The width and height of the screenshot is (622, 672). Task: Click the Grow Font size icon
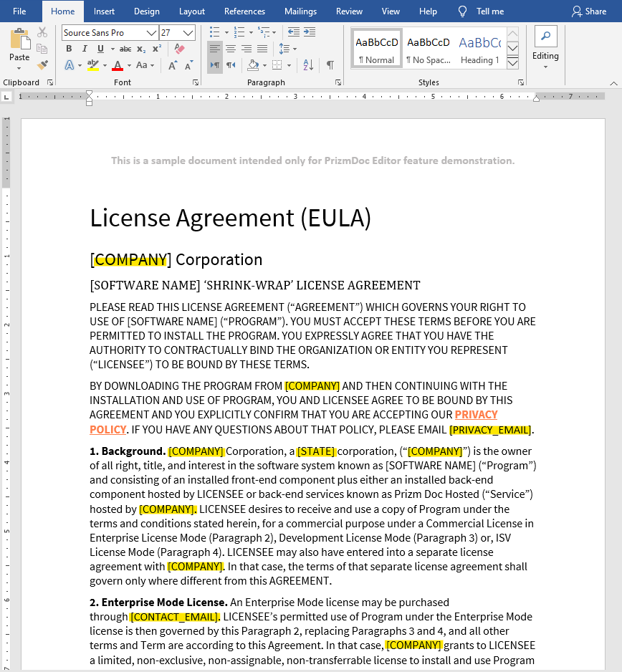[172, 66]
